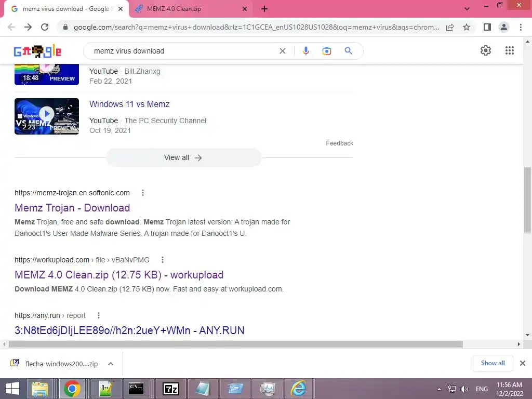Open softonic result options three dots

pos(143,193)
